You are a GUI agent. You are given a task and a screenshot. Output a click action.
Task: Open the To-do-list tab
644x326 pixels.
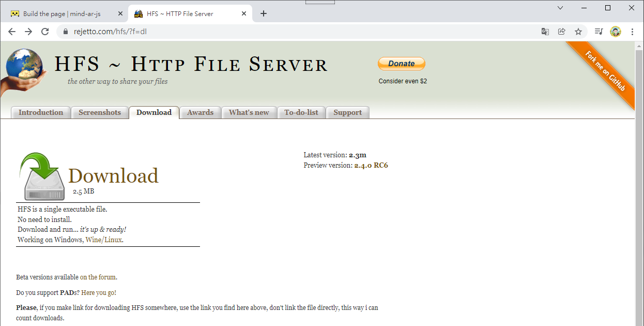(301, 112)
